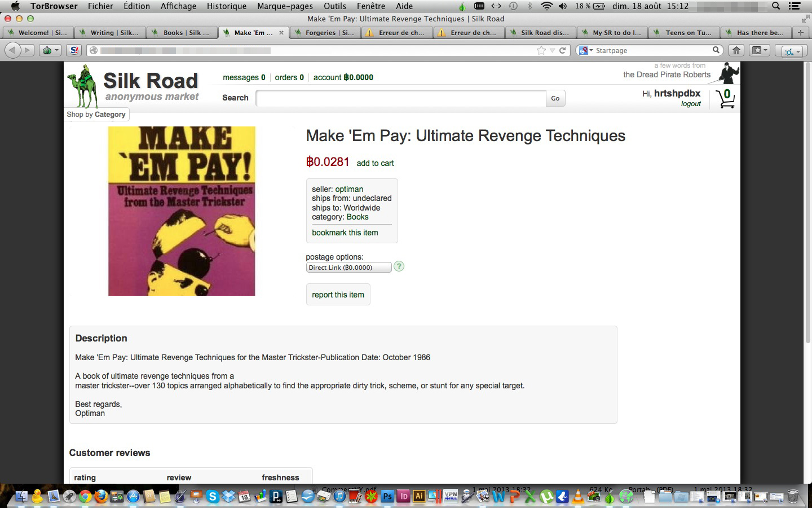
Task: Open the shopping cart icon
Action: pos(726,99)
